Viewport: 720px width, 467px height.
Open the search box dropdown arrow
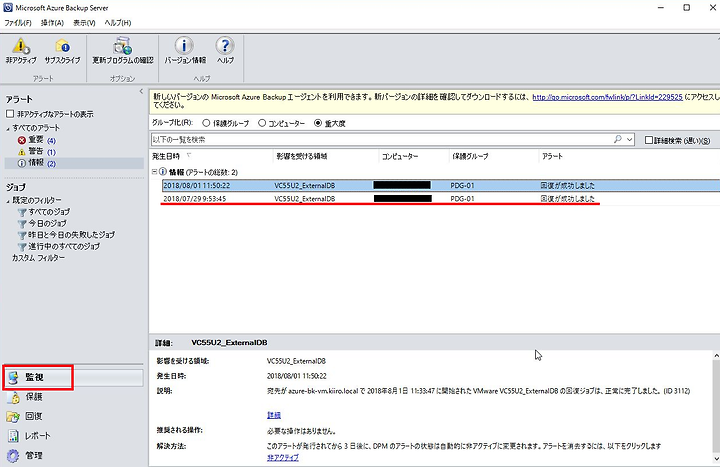(x=629, y=140)
